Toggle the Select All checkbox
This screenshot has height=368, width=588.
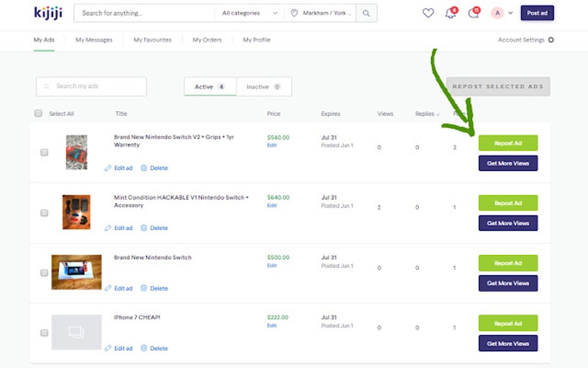click(x=38, y=113)
